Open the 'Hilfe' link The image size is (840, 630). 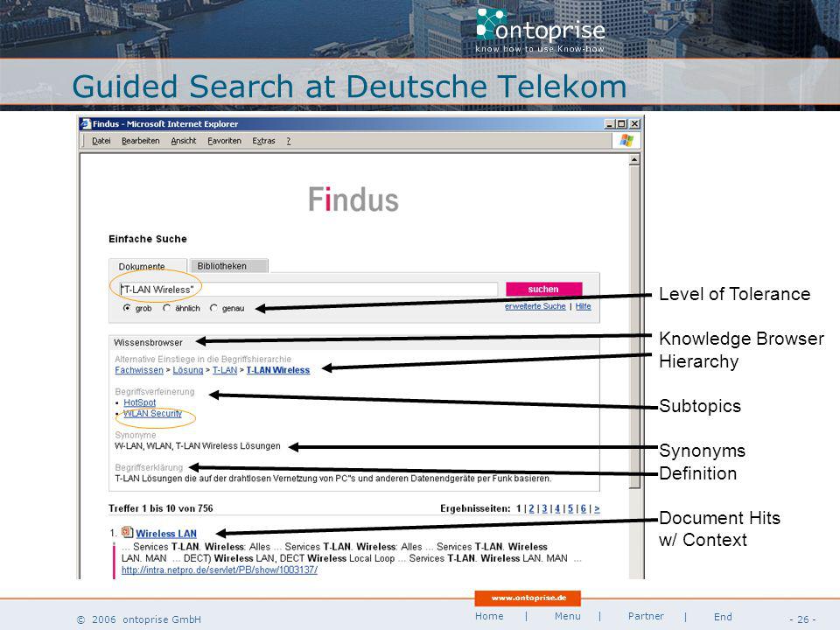click(584, 306)
